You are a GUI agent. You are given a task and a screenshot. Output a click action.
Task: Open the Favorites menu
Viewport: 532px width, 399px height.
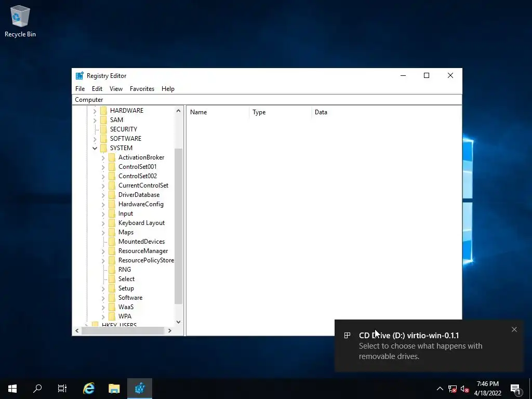[142, 88]
